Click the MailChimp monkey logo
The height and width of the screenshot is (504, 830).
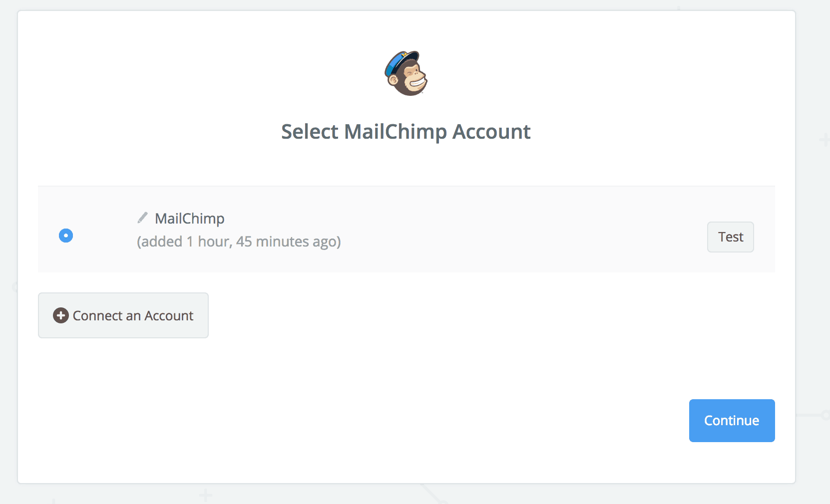tap(406, 73)
